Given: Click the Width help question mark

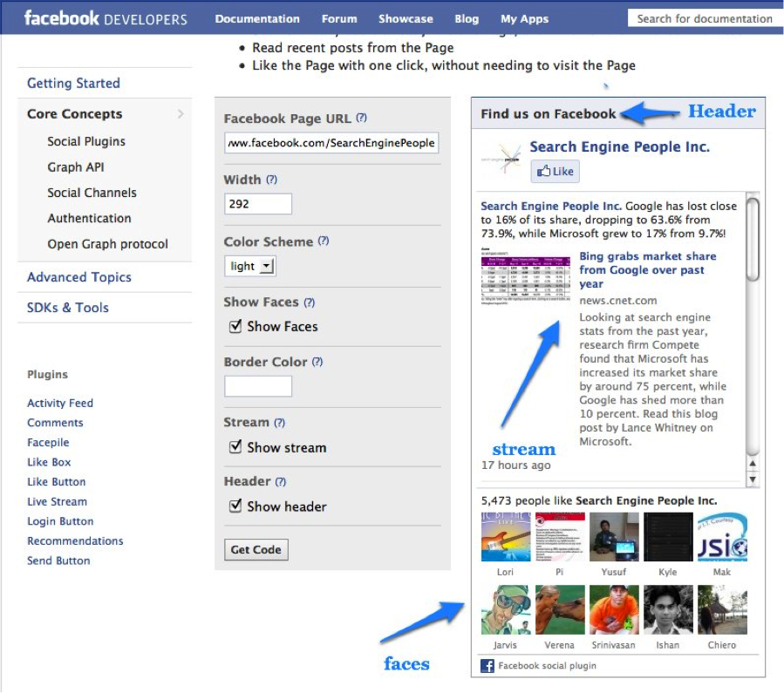Looking at the screenshot, I should [271, 180].
